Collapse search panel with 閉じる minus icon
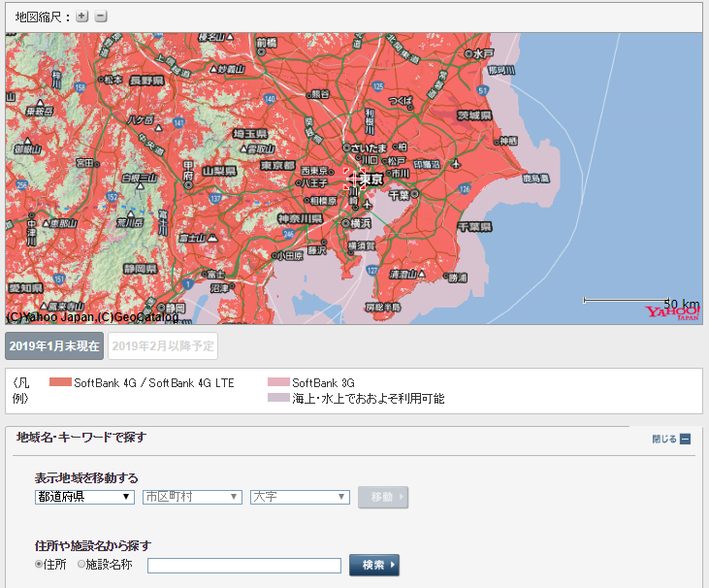This screenshot has height=588, width=709. tap(685, 439)
